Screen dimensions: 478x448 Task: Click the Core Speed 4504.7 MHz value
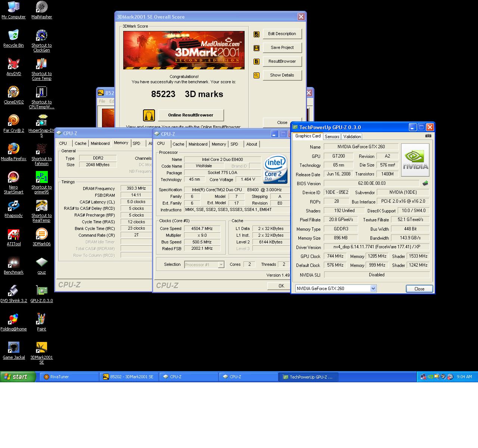click(x=202, y=229)
